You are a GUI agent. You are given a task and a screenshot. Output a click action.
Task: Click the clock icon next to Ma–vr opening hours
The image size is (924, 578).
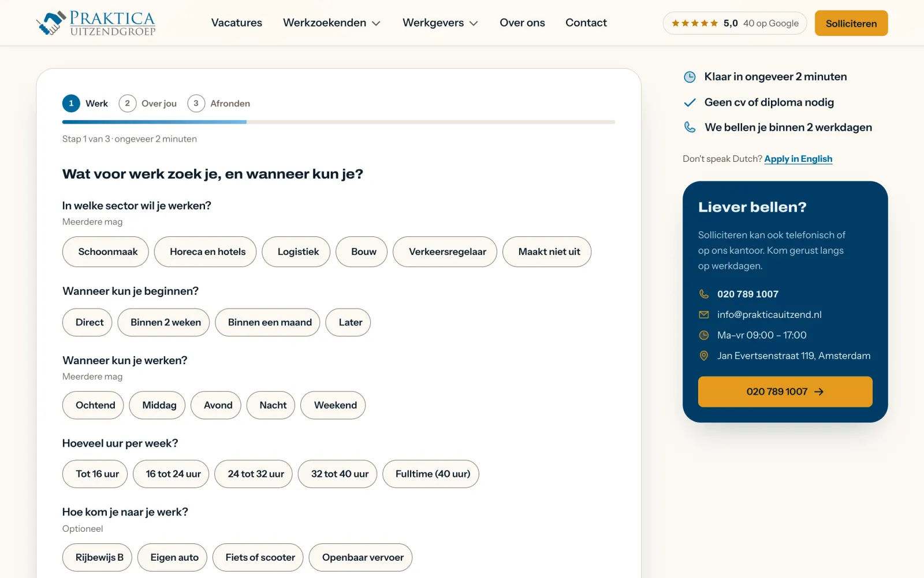pyautogui.click(x=704, y=335)
